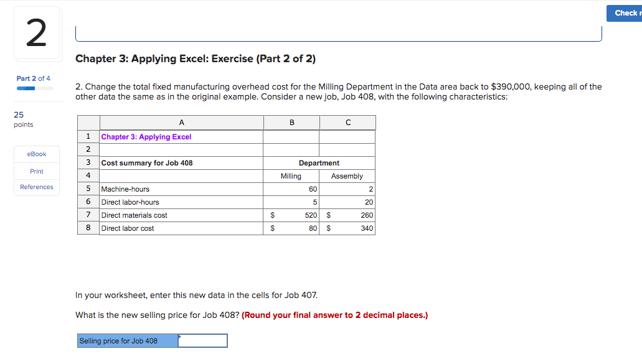Open the References resource
This screenshot has height=364, width=642.
pyautogui.click(x=36, y=187)
